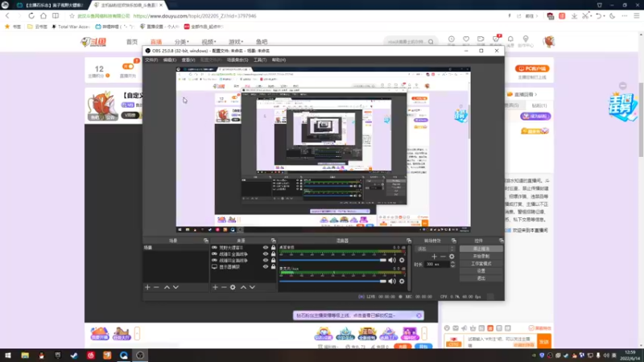The width and height of the screenshot is (644, 362).
Task: Add a scene transition with the plus
Action: pyautogui.click(x=434, y=257)
